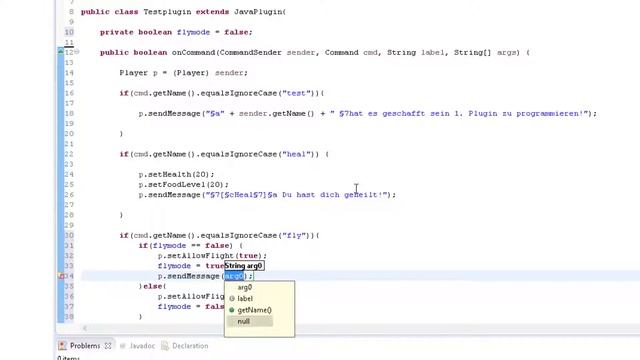Click the green method icon beside getName()

(x=232, y=310)
